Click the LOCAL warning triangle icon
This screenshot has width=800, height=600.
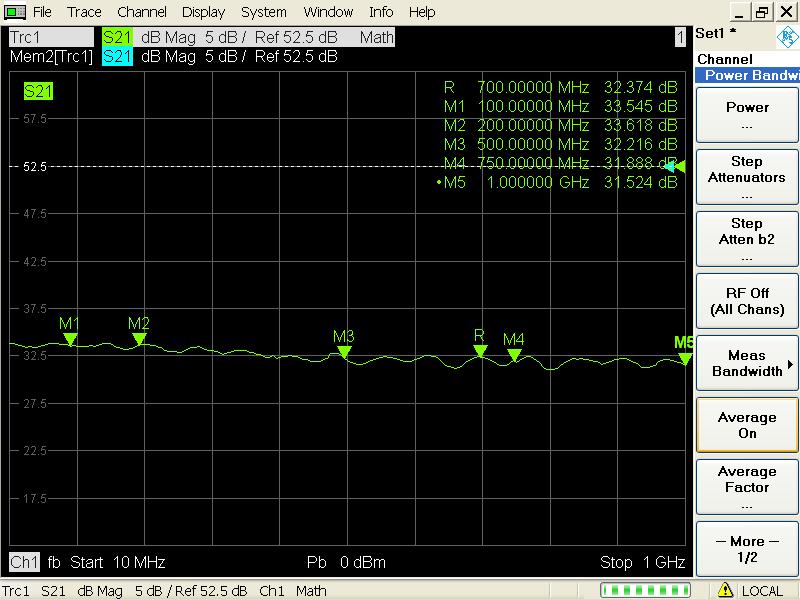(x=727, y=590)
